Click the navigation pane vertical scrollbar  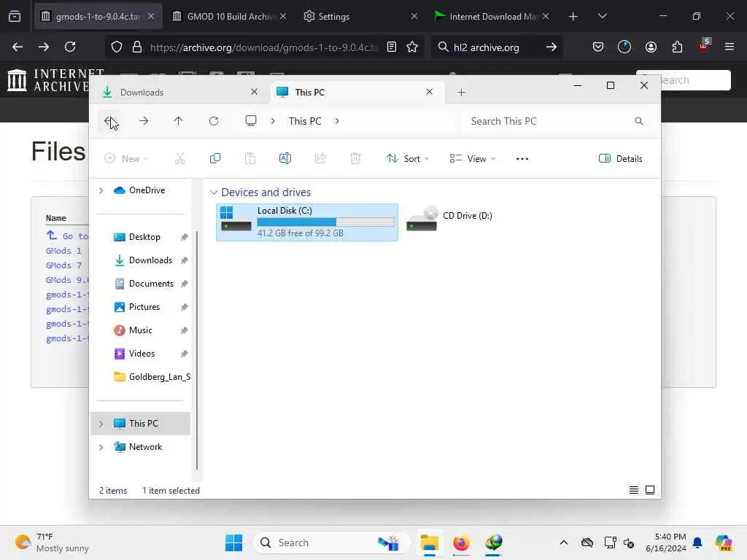click(197, 351)
